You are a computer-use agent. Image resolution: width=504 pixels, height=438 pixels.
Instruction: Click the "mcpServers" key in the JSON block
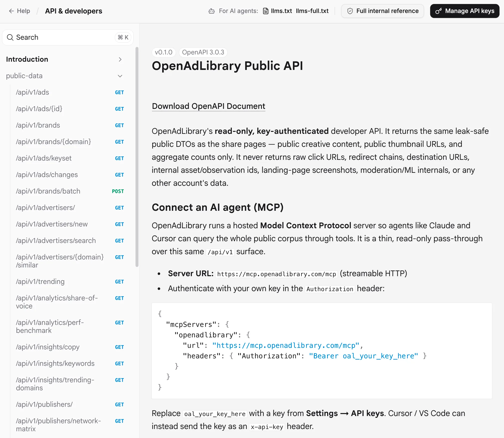pos(191,325)
